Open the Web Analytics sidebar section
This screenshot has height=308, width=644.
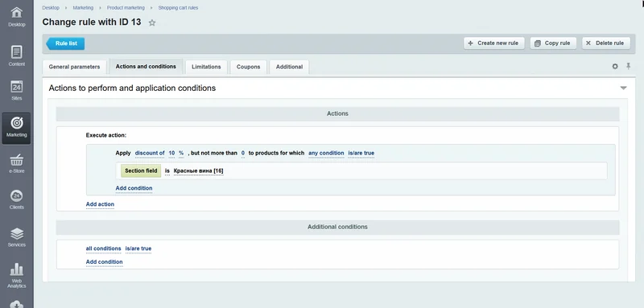[x=16, y=276]
